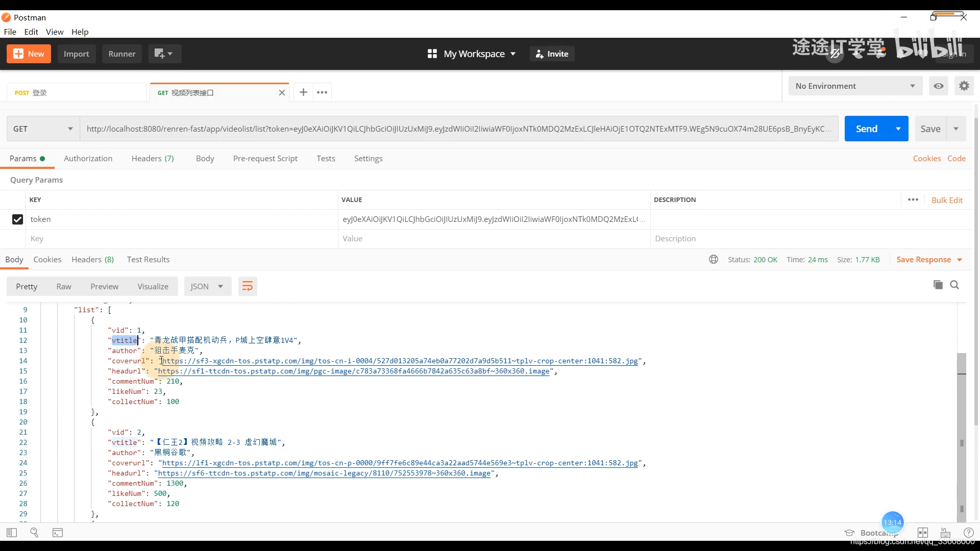980x551 pixels.
Task: Invite teammates with Invite button
Action: pos(552,54)
